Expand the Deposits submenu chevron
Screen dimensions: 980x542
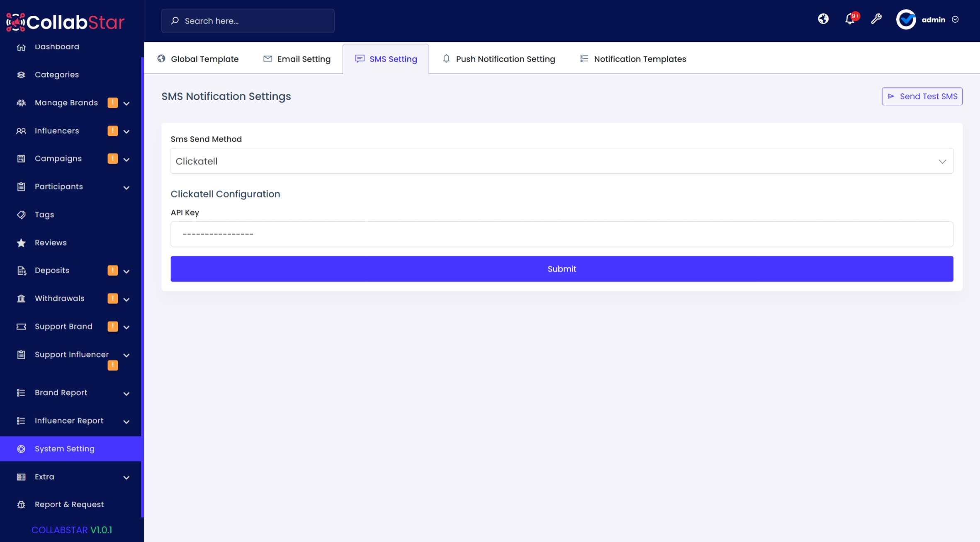126,271
